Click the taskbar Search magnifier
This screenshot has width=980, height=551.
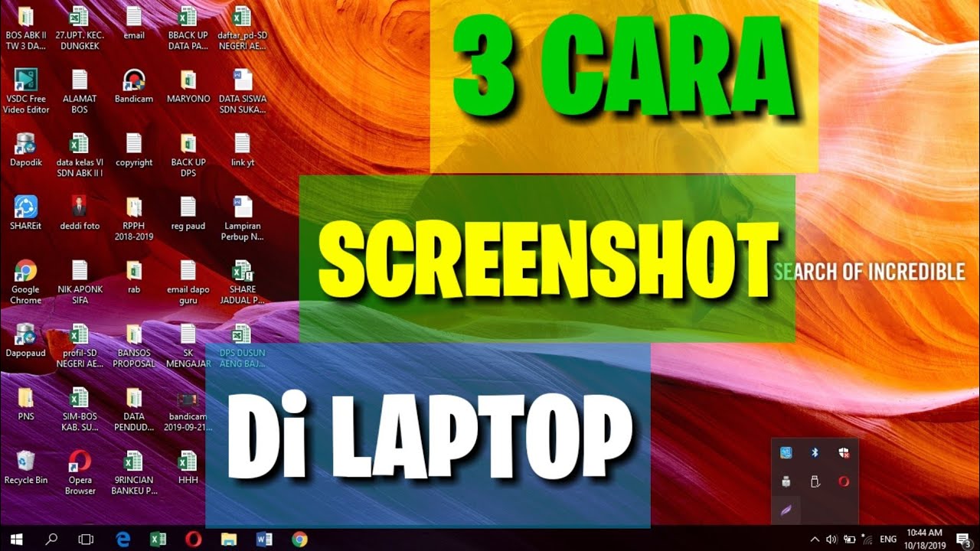[51, 539]
